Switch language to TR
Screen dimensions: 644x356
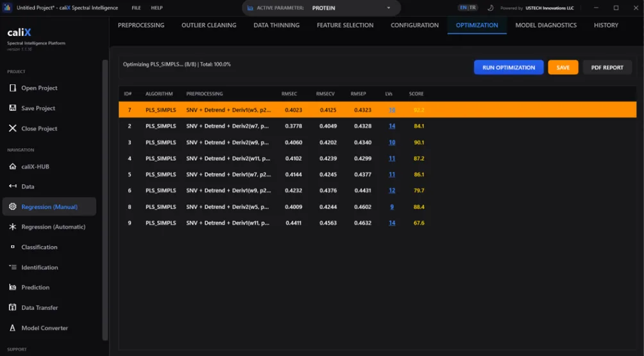click(x=473, y=8)
